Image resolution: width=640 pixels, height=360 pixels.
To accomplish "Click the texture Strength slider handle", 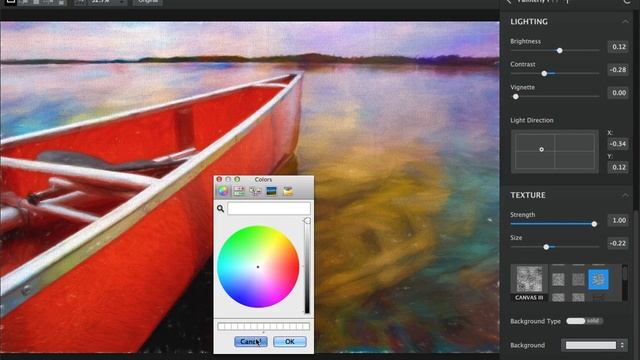I will [x=594, y=224].
